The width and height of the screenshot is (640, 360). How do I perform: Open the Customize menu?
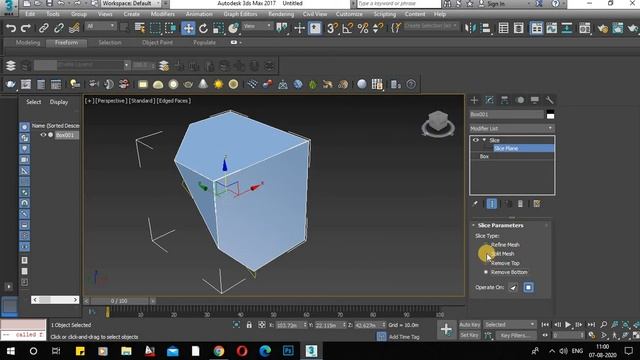[x=349, y=14]
